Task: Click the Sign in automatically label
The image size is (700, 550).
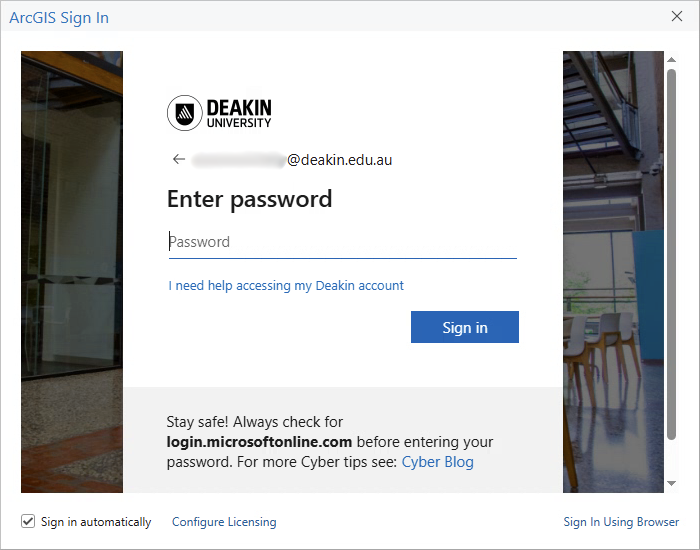Action: (96, 522)
